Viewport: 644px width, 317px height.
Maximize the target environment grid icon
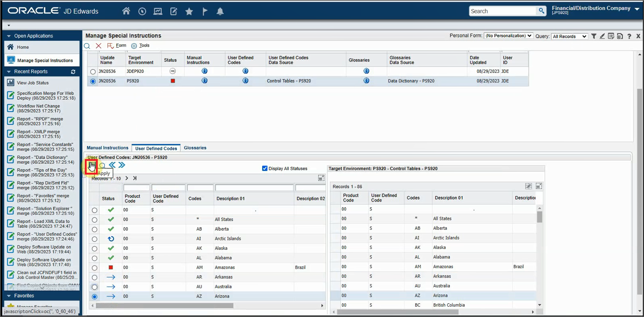click(539, 186)
